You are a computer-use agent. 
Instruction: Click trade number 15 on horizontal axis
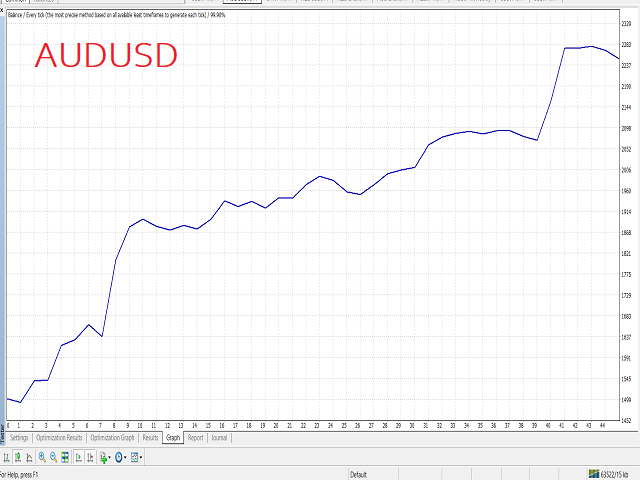point(208,425)
